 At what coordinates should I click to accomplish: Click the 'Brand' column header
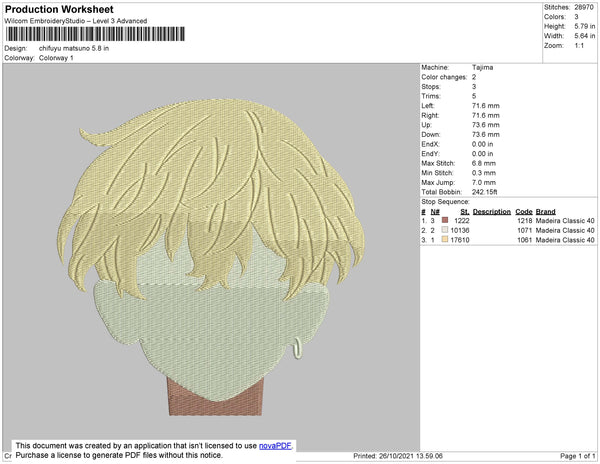pos(545,212)
